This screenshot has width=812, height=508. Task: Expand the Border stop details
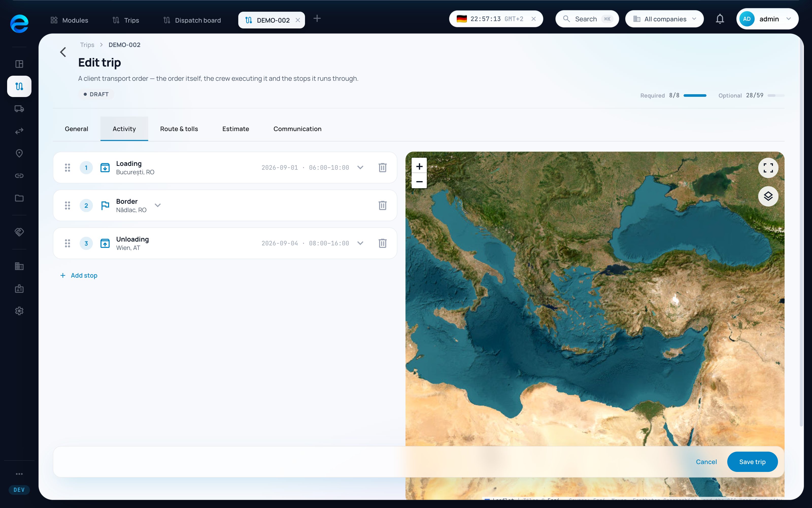pos(158,205)
